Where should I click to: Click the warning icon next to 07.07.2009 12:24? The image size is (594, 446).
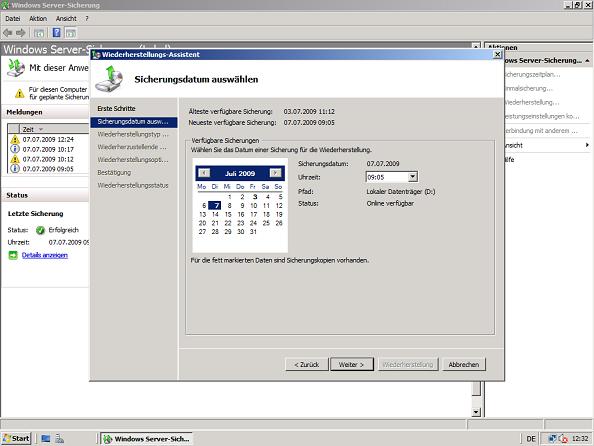[x=15, y=139]
